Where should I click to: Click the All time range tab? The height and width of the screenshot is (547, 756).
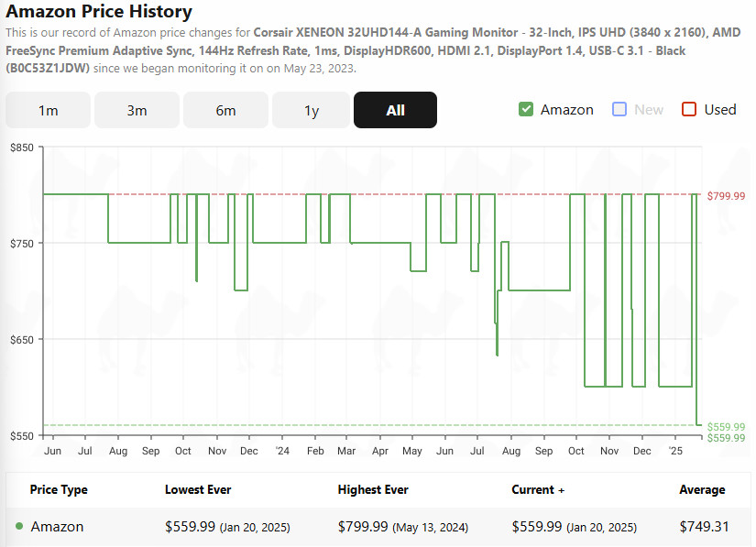point(395,110)
